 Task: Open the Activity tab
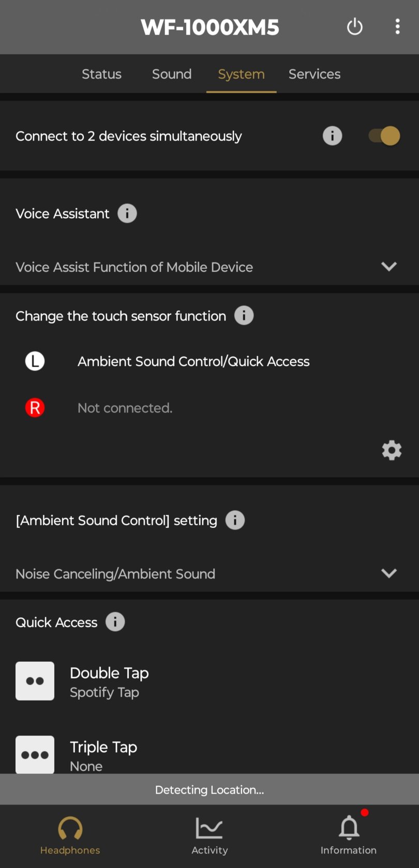209,835
